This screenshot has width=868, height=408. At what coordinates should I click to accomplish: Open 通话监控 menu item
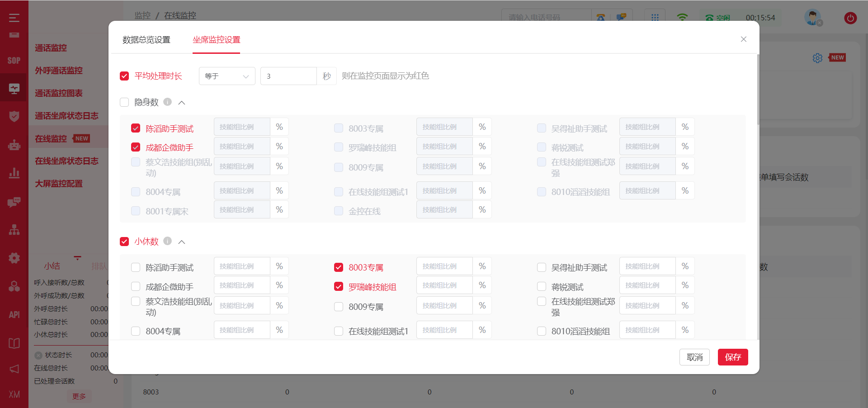coord(51,48)
